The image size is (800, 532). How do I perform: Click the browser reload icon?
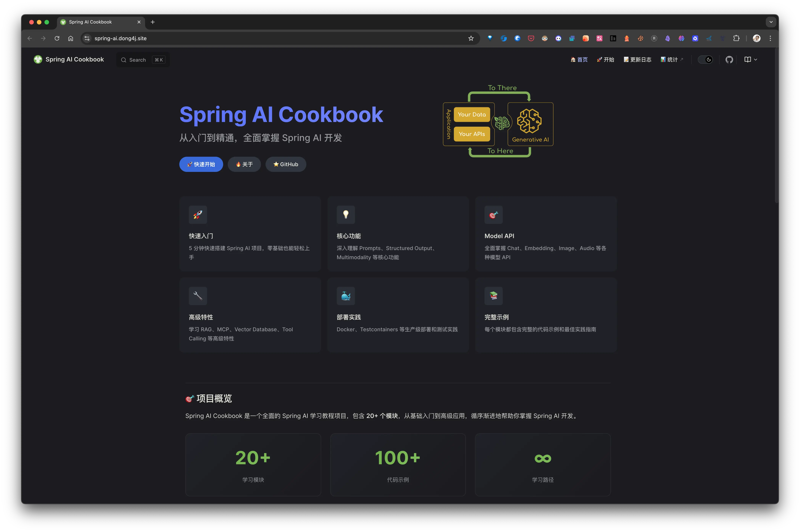pyautogui.click(x=57, y=38)
